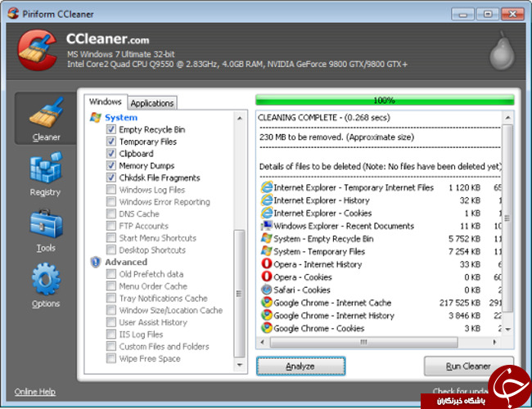
Task: Click the results horizontal scrollbar thumb
Action: pyautogui.click(x=363, y=342)
